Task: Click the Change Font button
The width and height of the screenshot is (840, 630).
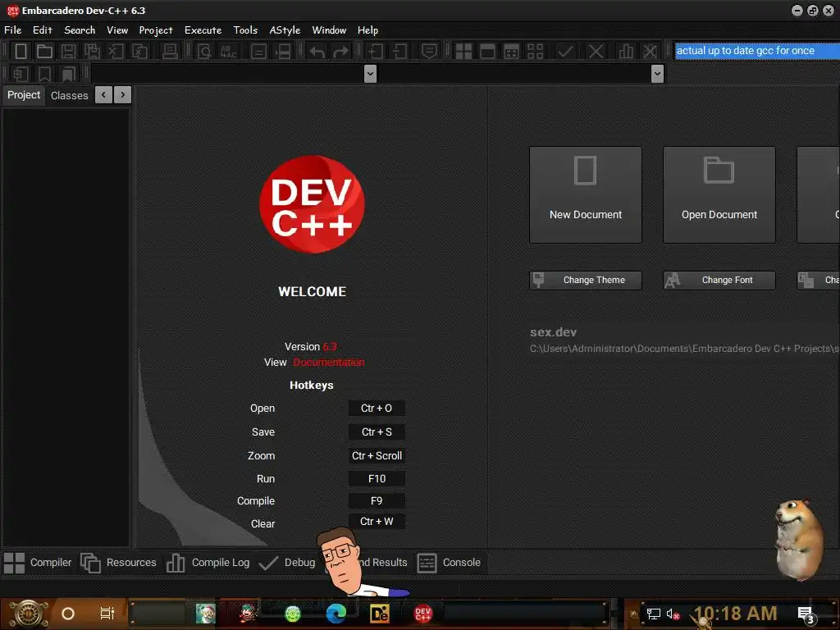Action: pos(719,281)
